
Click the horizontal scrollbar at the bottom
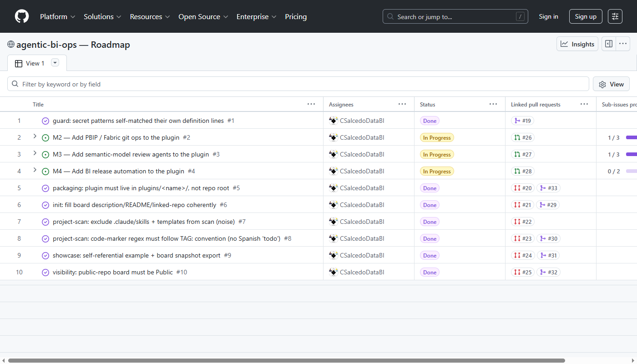point(287,360)
